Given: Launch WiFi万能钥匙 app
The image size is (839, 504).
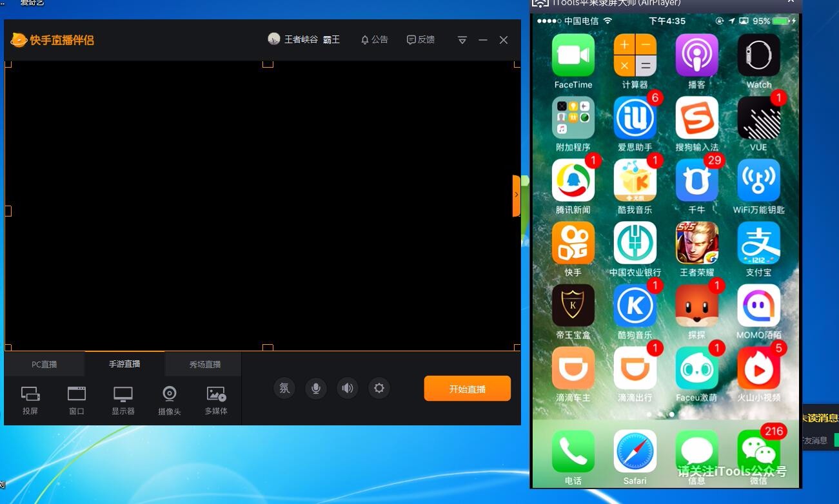Looking at the screenshot, I should [758, 180].
